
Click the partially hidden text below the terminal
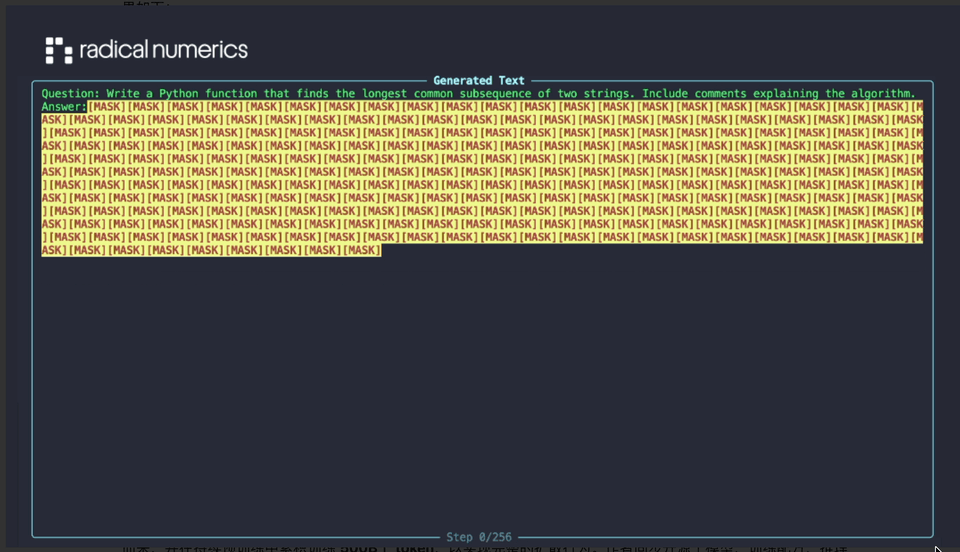click(480, 548)
